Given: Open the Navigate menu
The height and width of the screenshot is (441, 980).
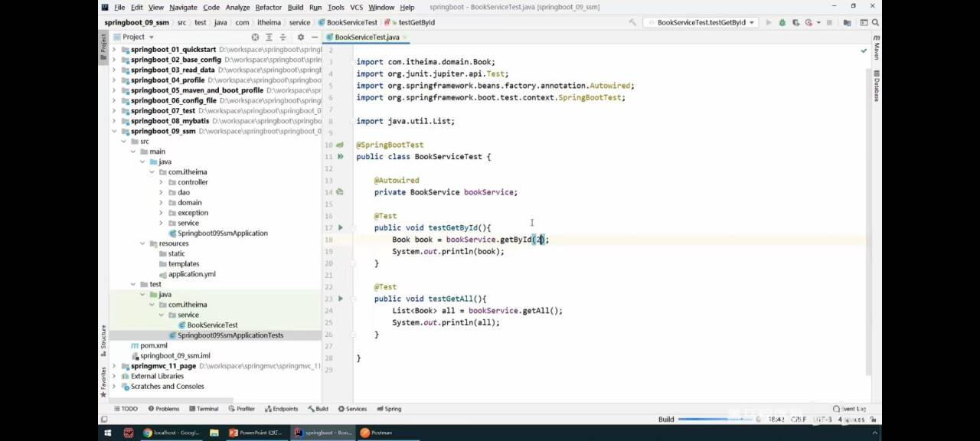Looking at the screenshot, I should 183,8.
